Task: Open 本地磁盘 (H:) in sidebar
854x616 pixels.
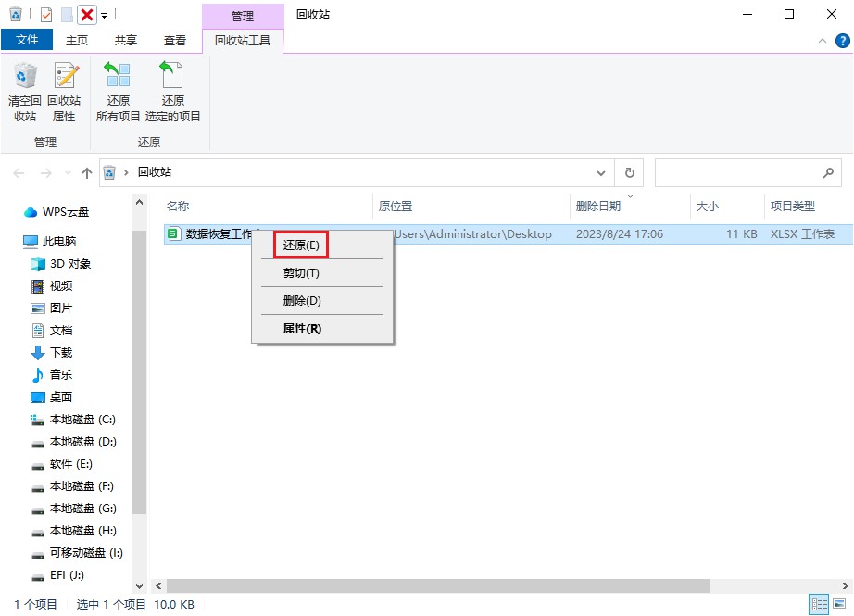Action: tap(73, 531)
